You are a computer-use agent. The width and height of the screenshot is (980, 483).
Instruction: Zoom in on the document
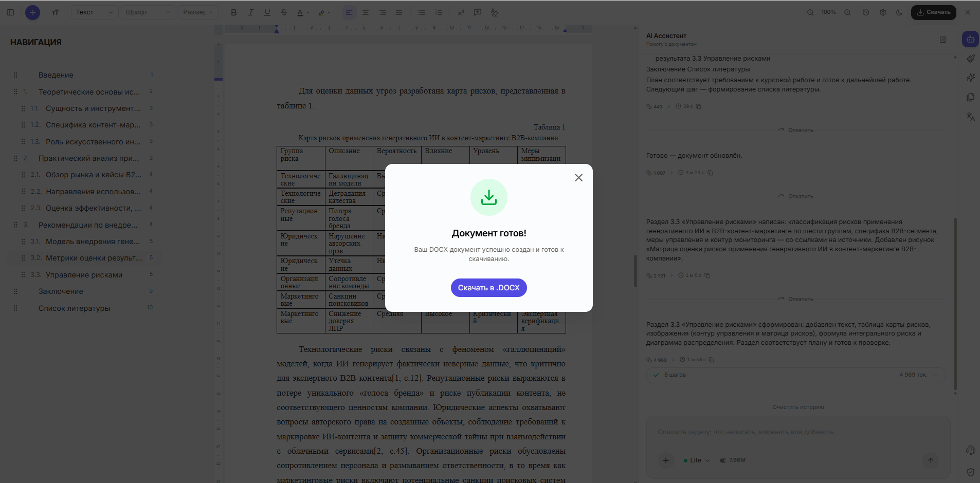847,12
